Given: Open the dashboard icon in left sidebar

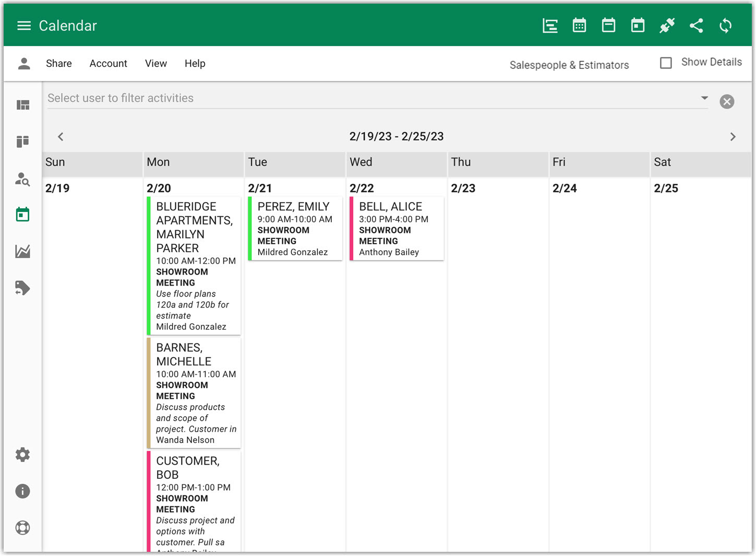Looking at the screenshot, I should pos(23,105).
